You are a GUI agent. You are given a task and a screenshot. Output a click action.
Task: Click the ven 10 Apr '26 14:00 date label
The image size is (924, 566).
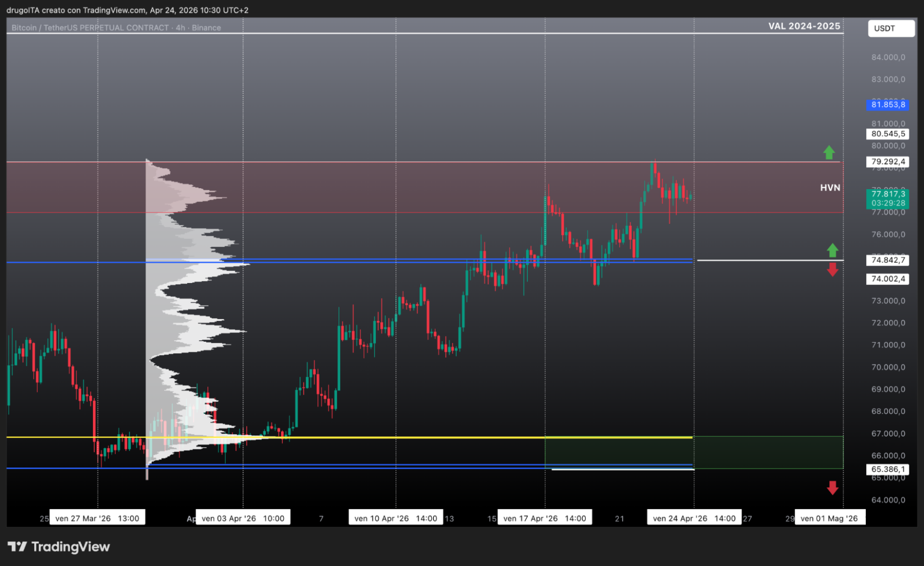tap(396, 518)
